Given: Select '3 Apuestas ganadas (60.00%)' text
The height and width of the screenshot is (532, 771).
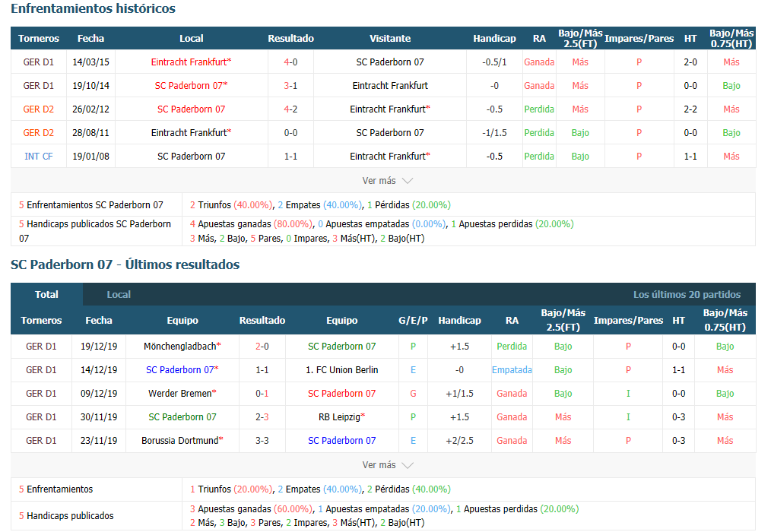Looking at the screenshot, I should click(x=251, y=508).
